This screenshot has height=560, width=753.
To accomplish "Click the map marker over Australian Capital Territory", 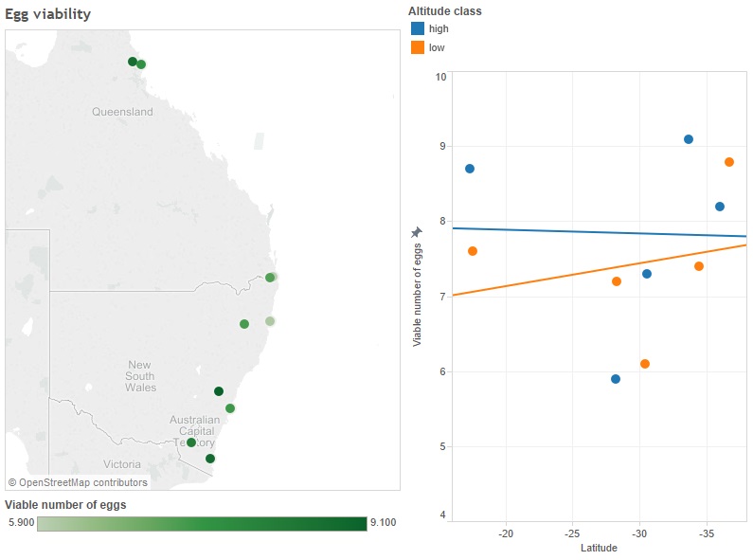I will 191,443.
